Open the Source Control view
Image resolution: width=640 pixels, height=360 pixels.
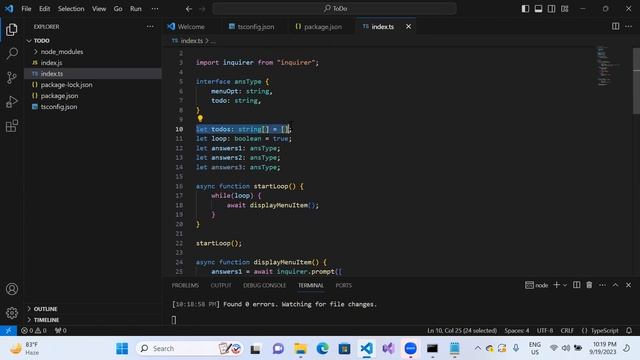point(12,78)
